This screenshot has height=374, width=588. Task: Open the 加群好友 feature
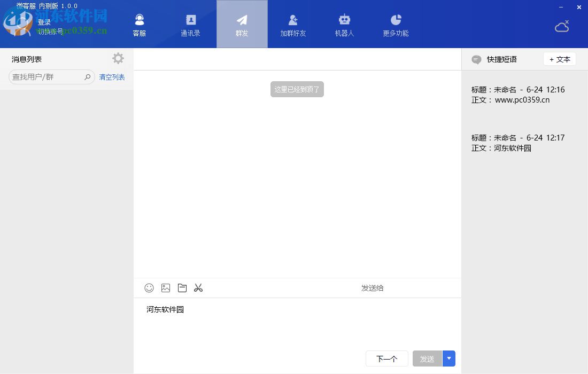[x=293, y=24]
